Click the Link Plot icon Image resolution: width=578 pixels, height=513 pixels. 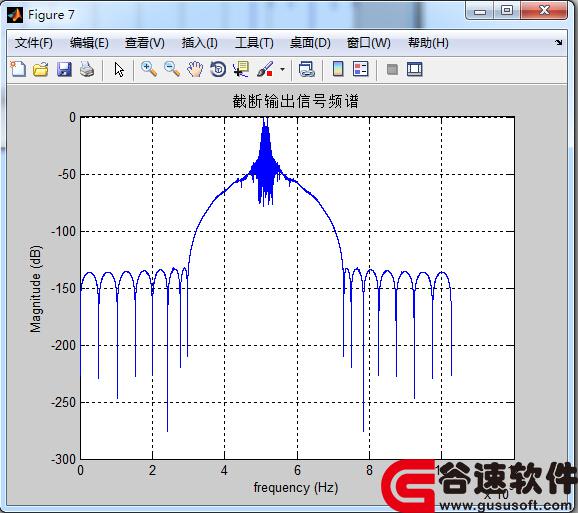[x=307, y=69]
